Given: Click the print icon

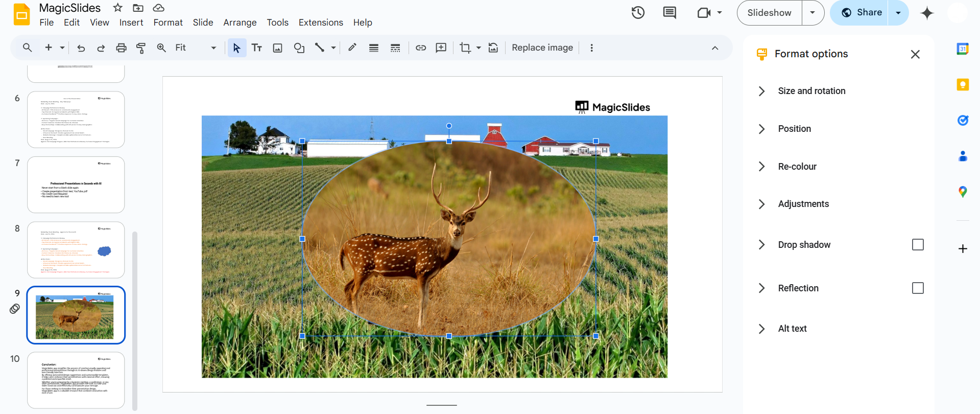Looking at the screenshot, I should tap(121, 48).
